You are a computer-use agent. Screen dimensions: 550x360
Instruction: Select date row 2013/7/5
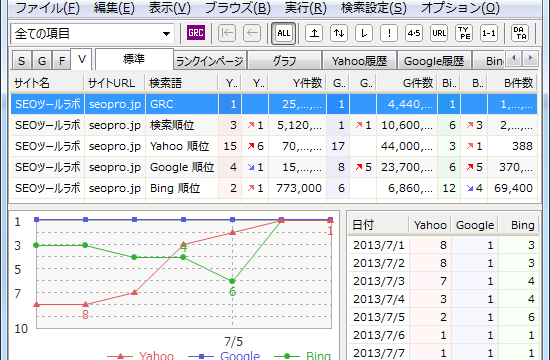[x=444, y=317]
